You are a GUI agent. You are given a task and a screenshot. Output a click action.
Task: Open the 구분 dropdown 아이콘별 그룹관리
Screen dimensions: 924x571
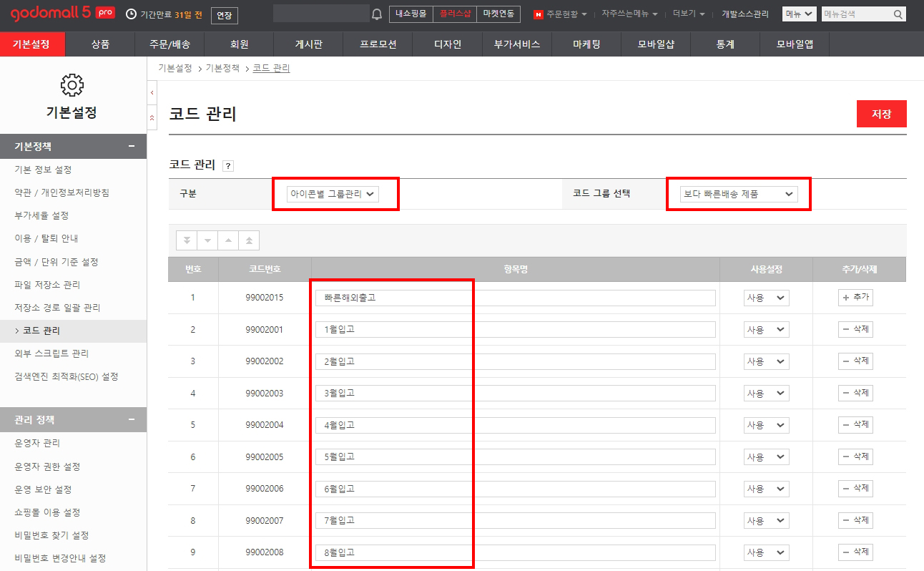tap(332, 194)
